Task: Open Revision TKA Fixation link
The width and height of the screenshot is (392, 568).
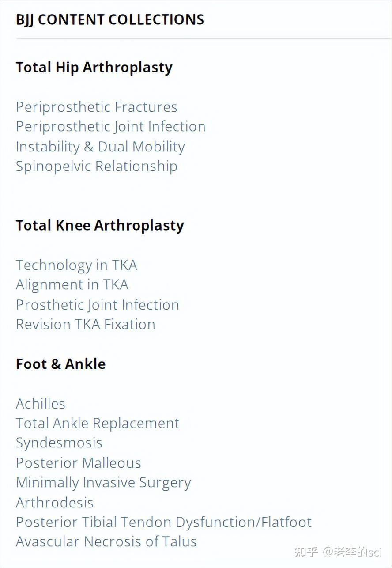Action: [85, 324]
